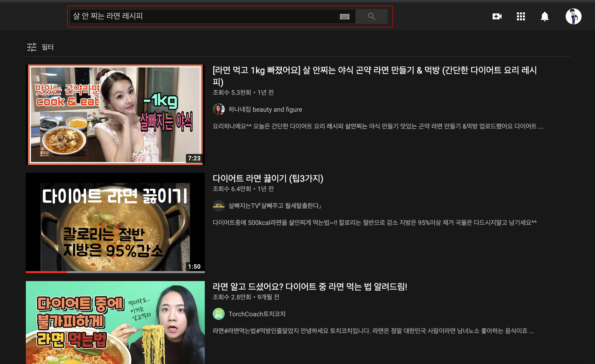This screenshot has width=595, height=364.
Task: Open the 다이어트 중에 라면 먹는법 thumbnail
Action: pyautogui.click(x=115, y=323)
